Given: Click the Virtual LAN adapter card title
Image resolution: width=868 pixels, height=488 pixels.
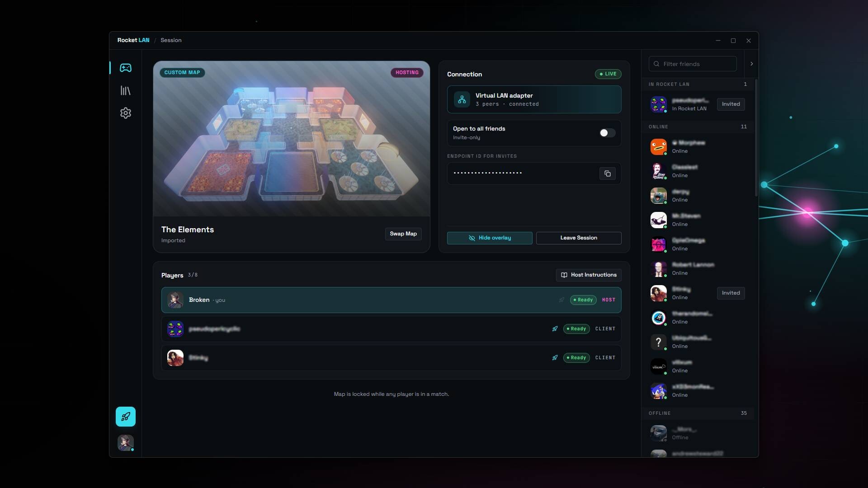Looking at the screenshot, I should click(x=504, y=96).
